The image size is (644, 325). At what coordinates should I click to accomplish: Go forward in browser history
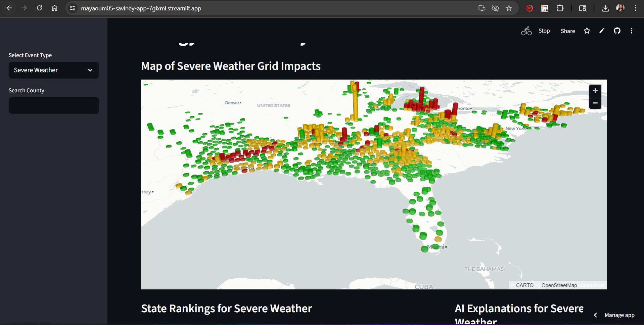tap(24, 8)
